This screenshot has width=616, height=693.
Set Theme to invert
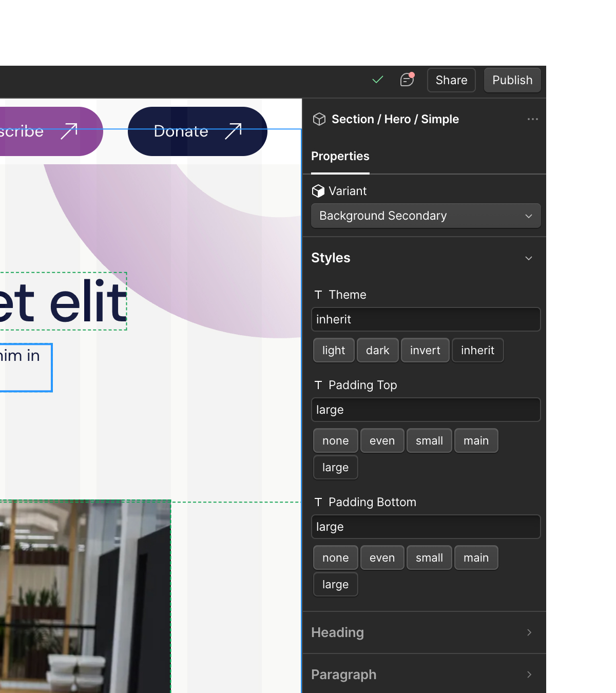(425, 350)
